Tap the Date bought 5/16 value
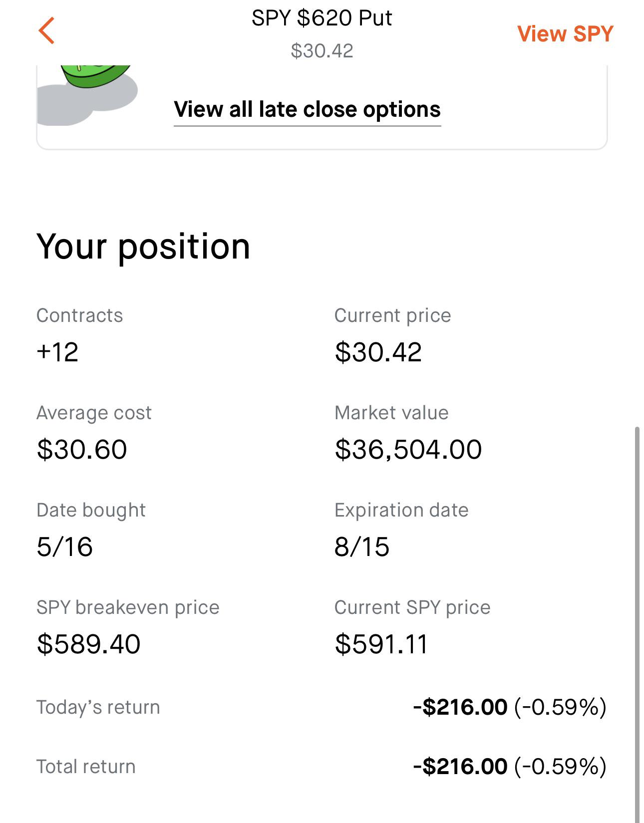Viewport: 644px width, 823px height. coord(64,547)
